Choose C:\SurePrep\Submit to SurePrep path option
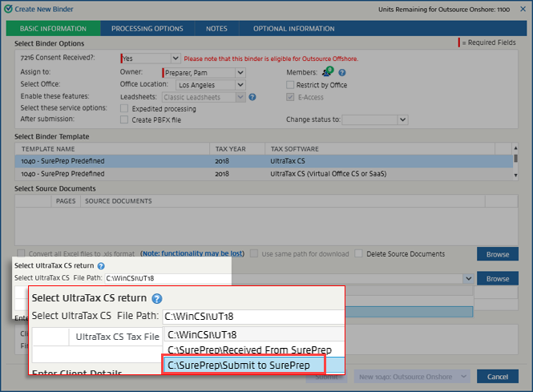Screen dimensions: 533x392 253,366
